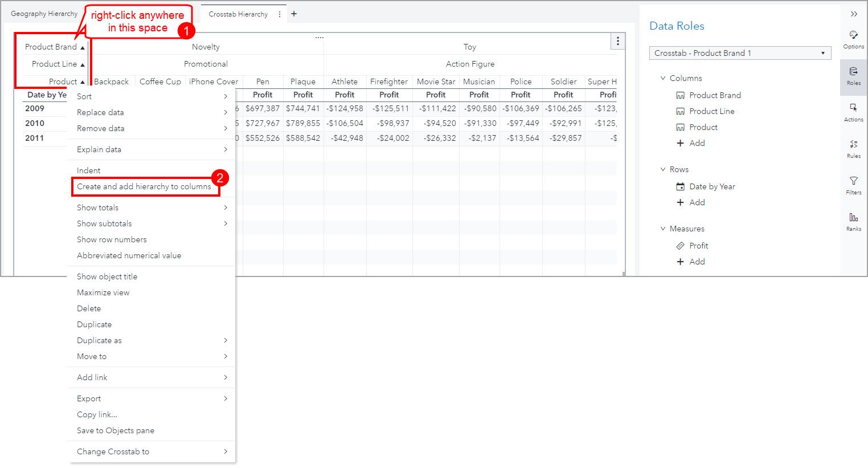Click the plus icon to add new page

[x=294, y=13]
